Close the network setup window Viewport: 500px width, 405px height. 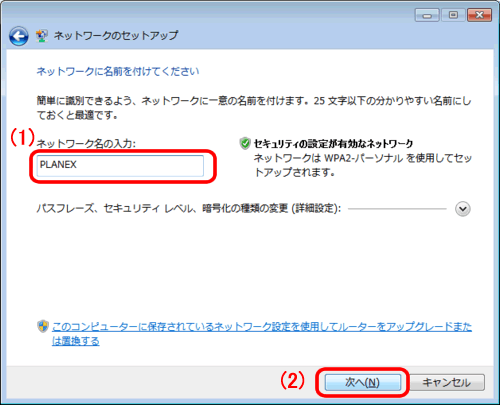[x=479, y=15]
